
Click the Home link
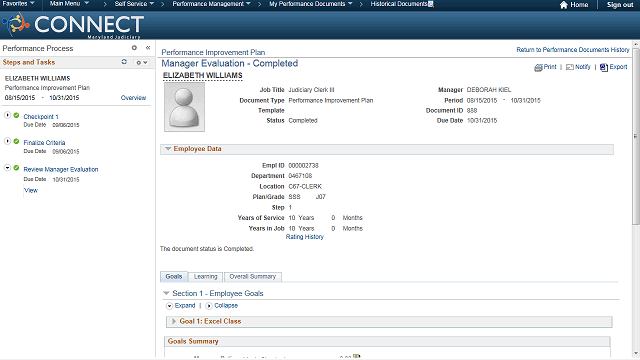tap(579, 5)
